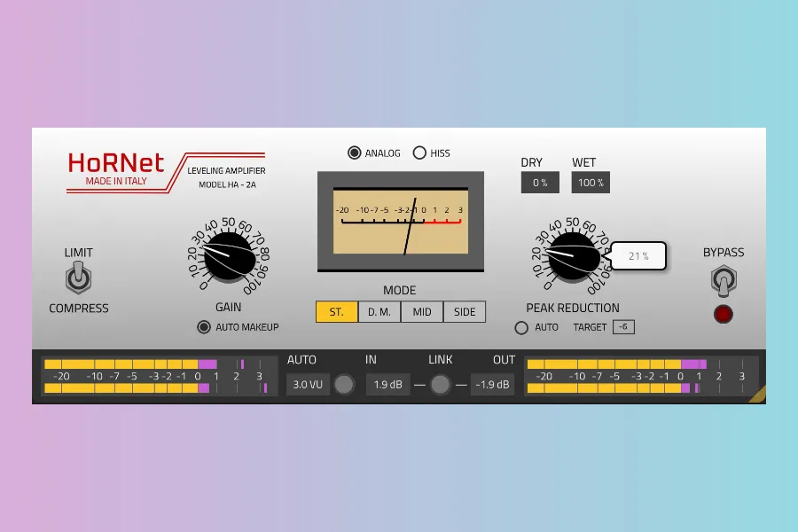The height and width of the screenshot is (532, 798).
Task: Switch to SIDE mode
Action: (465, 311)
